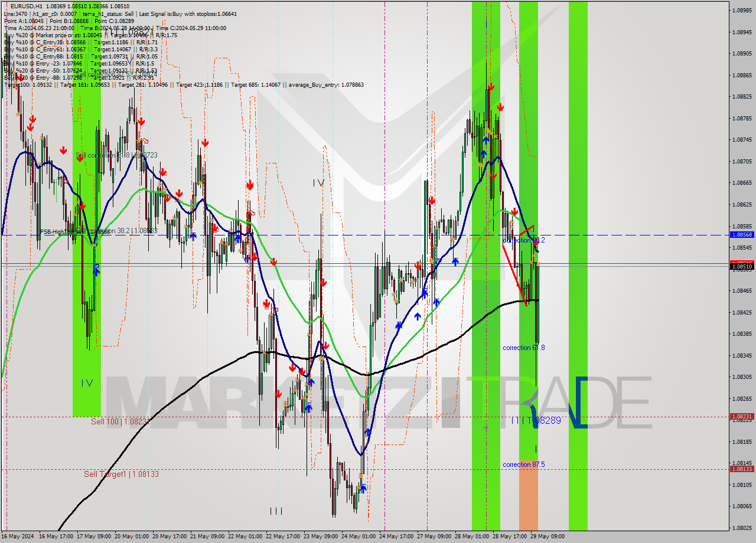Click 'Target 685: 1.14067' text
The image size is (756, 543).
coord(256,85)
